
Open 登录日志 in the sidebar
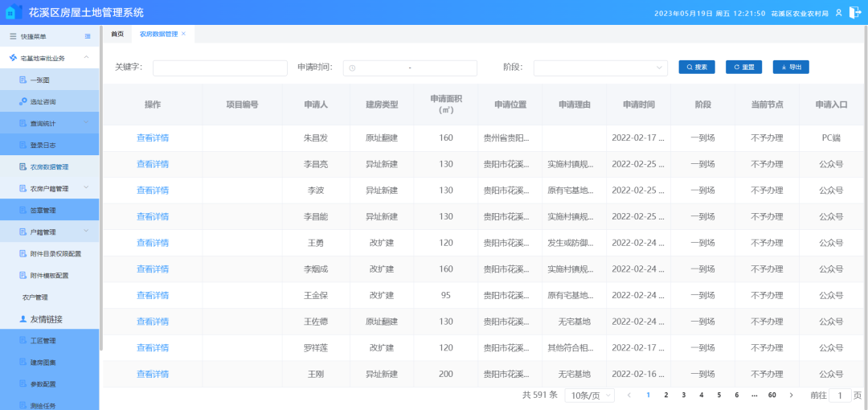pos(43,146)
